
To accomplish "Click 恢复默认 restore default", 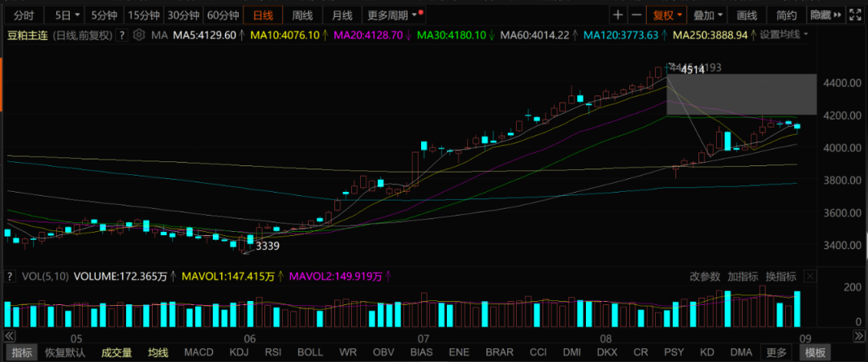I will [x=65, y=352].
